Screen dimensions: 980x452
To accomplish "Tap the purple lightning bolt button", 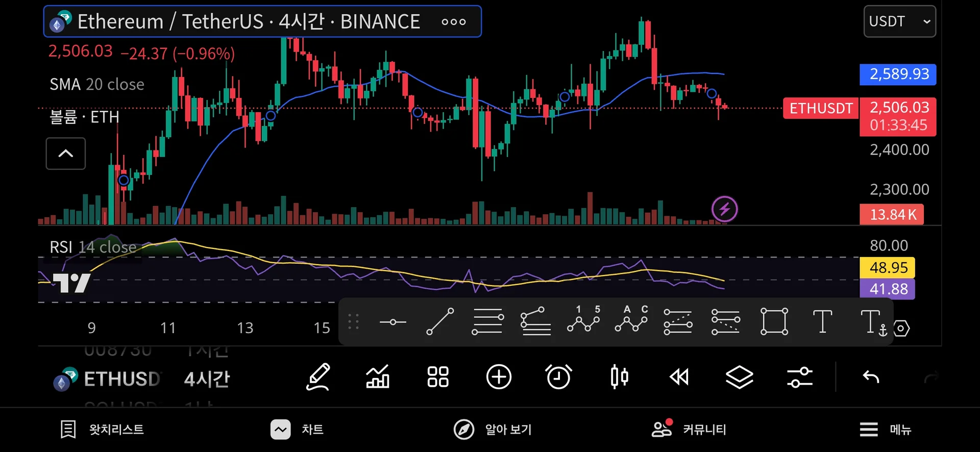I will pyautogui.click(x=724, y=209).
